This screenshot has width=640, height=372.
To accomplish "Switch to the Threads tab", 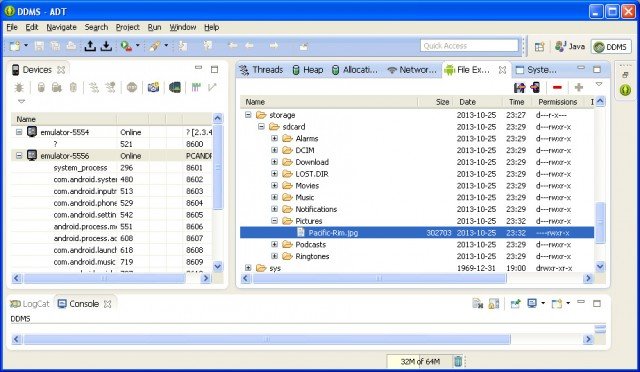I will click(261, 70).
